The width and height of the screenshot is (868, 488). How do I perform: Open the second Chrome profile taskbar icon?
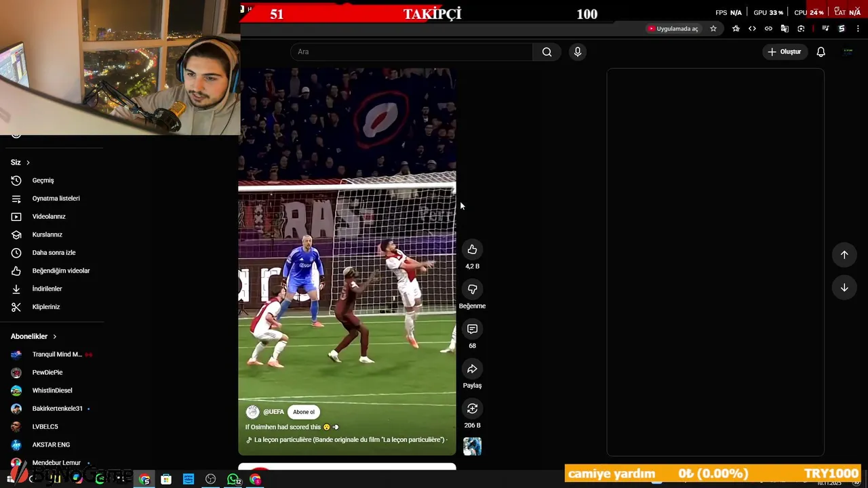(x=255, y=480)
